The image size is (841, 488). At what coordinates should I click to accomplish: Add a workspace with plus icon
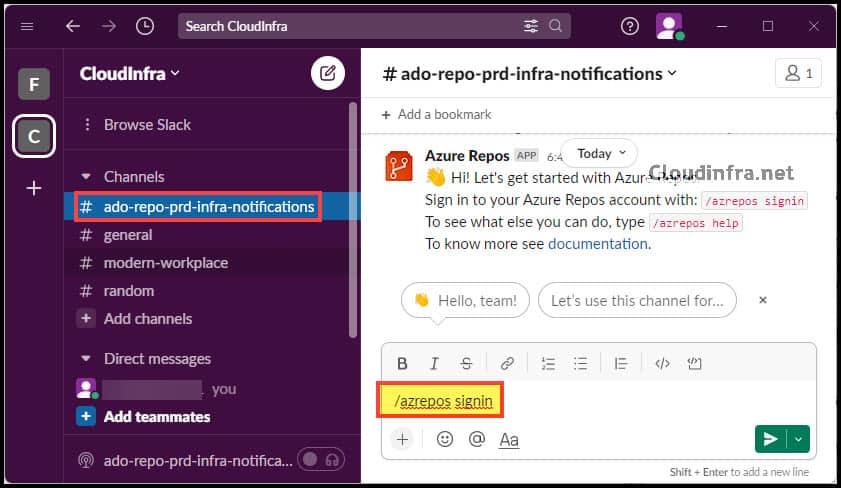pos(34,188)
